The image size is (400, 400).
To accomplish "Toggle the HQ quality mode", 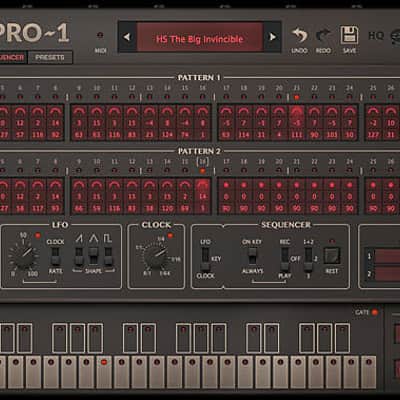I will pos(376,36).
